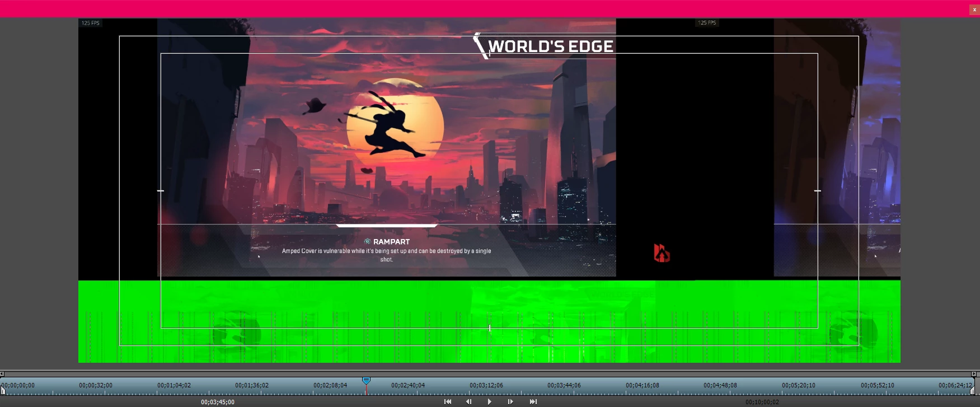Click the 00;00;32;00 ruler label
The image size is (980, 407).
point(96,385)
